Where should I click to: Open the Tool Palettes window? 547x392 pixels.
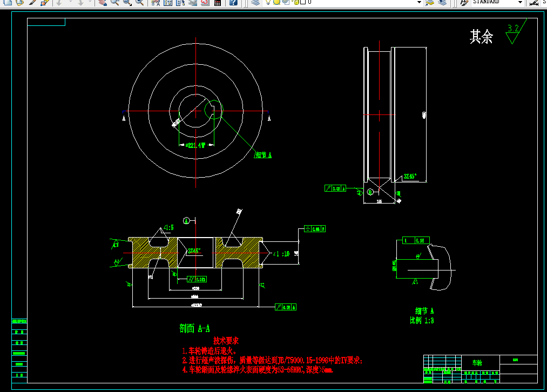[180, 2]
